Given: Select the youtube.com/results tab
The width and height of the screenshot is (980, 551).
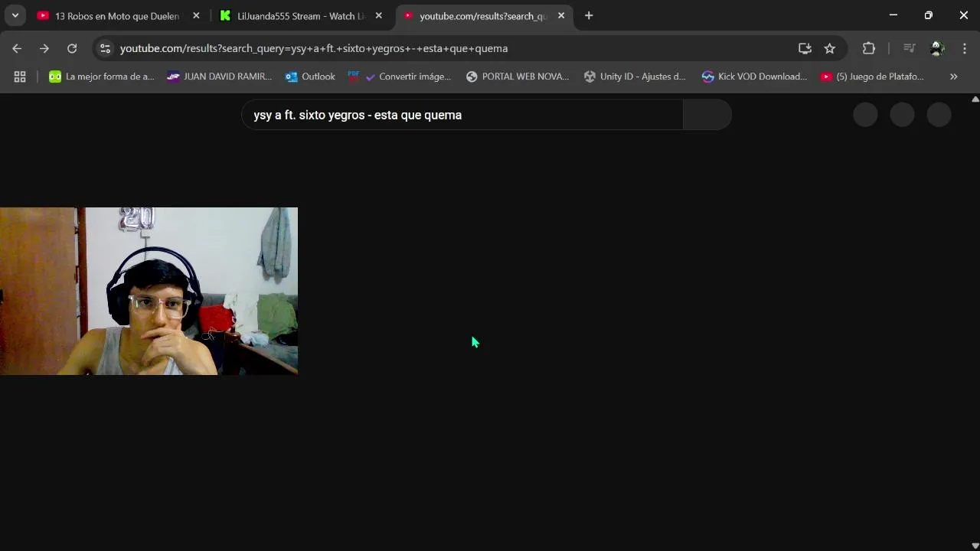Looking at the screenshot, I should [x=484, y=15].
